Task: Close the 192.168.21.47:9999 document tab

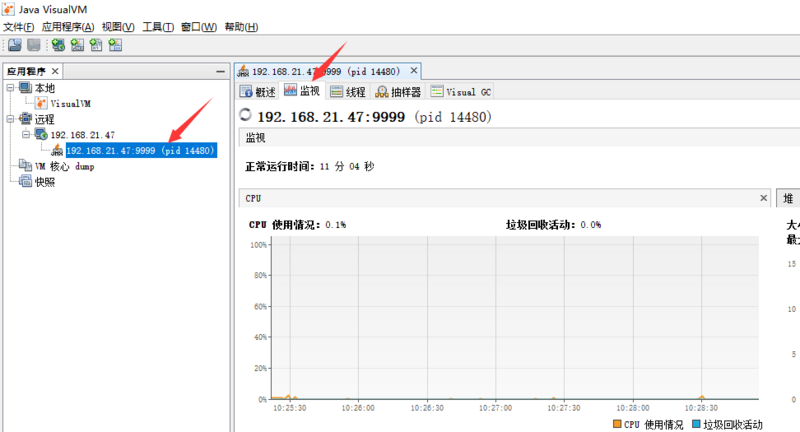Action: pos(414,70)
